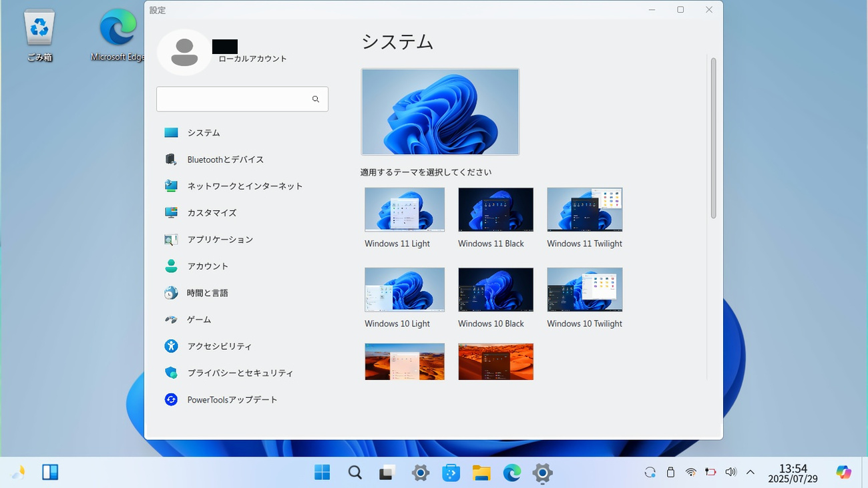Viewport: 868px width, 488px height.
Task: Click the magnifier icon in the settings search box
Action: pyautogui.click(x=316, y=99)
